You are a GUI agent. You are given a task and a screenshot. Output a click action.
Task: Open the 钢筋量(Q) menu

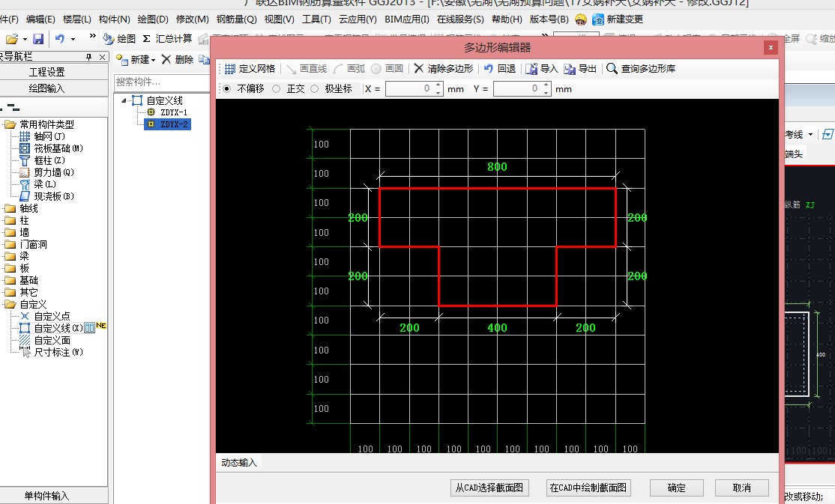click(236, 19)
